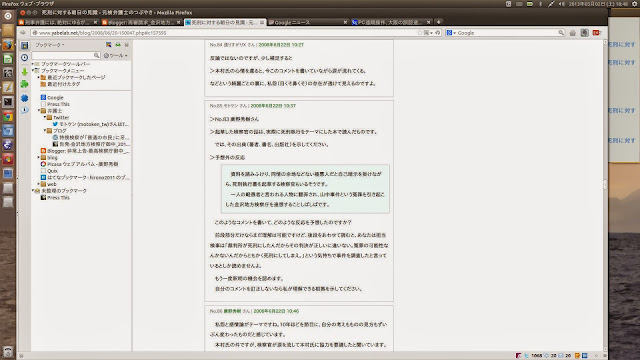This screenshot has height=360, width=640.
Task: Click the red icon at the toolbar's right end
Action: coord(596,33)
